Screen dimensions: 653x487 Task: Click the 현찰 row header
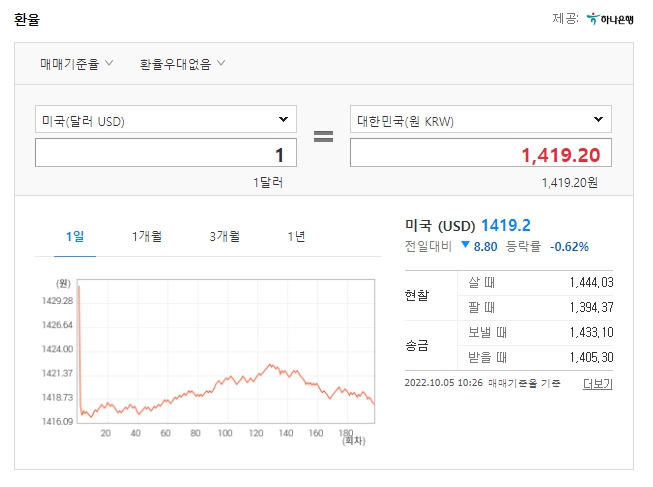coord(417,295)
